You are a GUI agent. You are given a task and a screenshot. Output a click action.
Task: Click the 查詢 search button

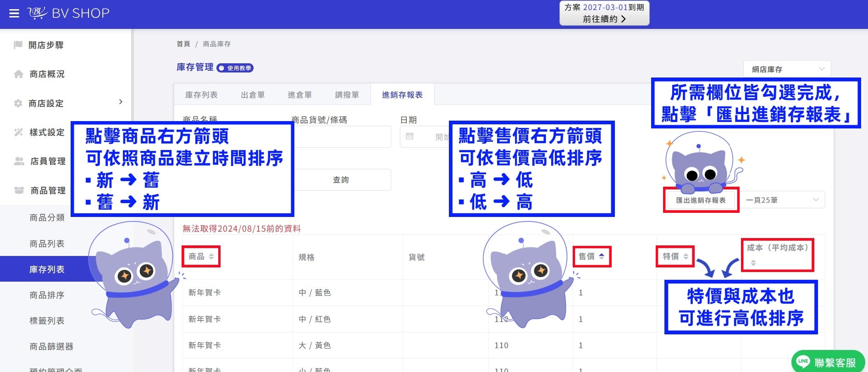pos(341,180)
